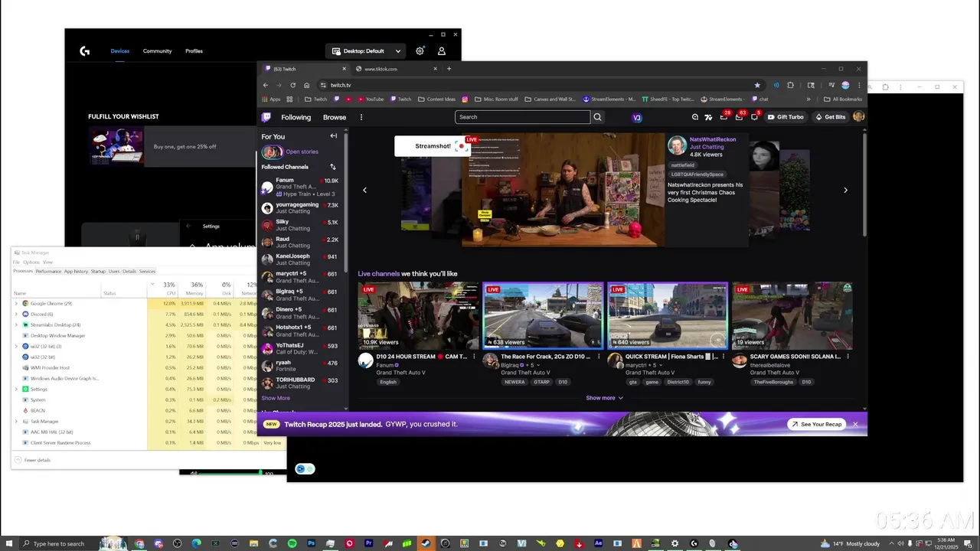Image resolution: width=980 pixels, height=551 pixels.
Task: Open Desktop: Default profile dropdown in G HUB
Action: (x=366, y=51)
